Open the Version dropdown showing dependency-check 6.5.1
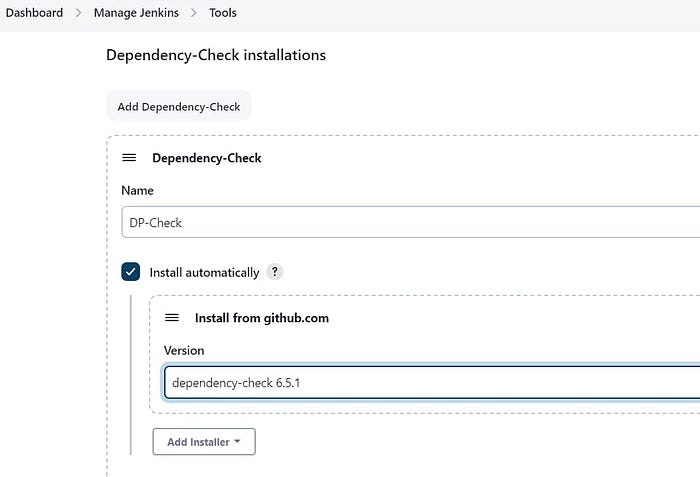Viewport: 700px width, 477px height. [x=430, y=382]
